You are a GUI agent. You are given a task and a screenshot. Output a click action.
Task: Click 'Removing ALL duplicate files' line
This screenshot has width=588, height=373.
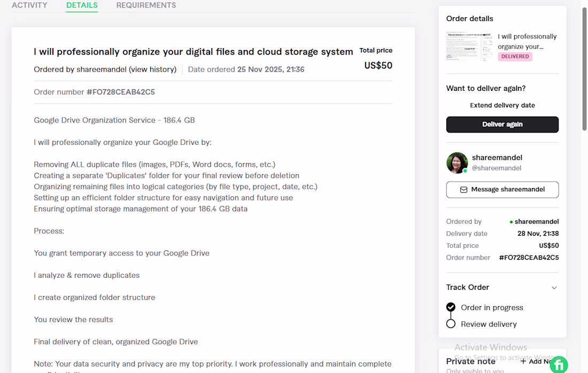point(154,165)
